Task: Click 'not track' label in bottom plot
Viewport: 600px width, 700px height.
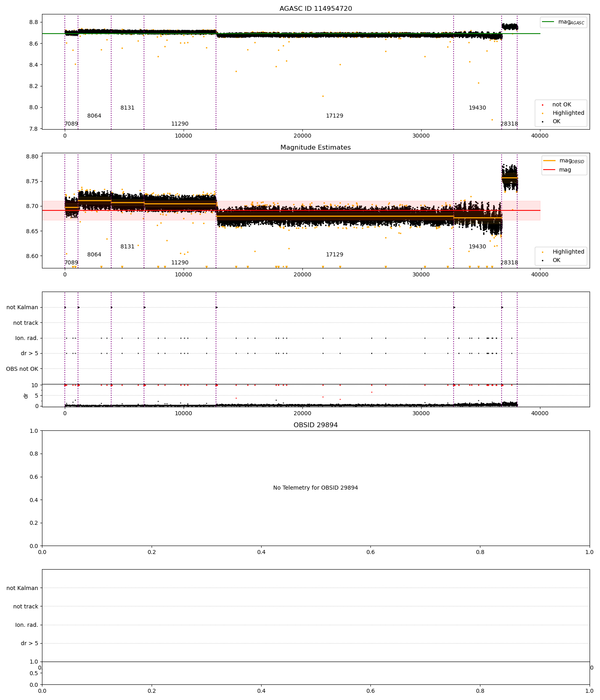Action: (26, 607)
